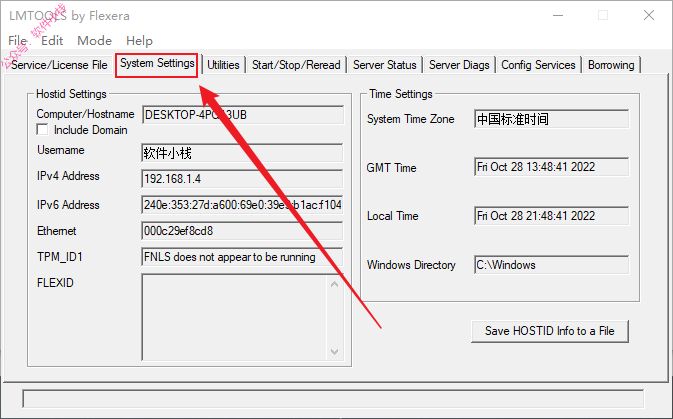Image resolution: width=673 pixels, height=419 pixels.
Task: Click the Username field
Action: point(243,153)
